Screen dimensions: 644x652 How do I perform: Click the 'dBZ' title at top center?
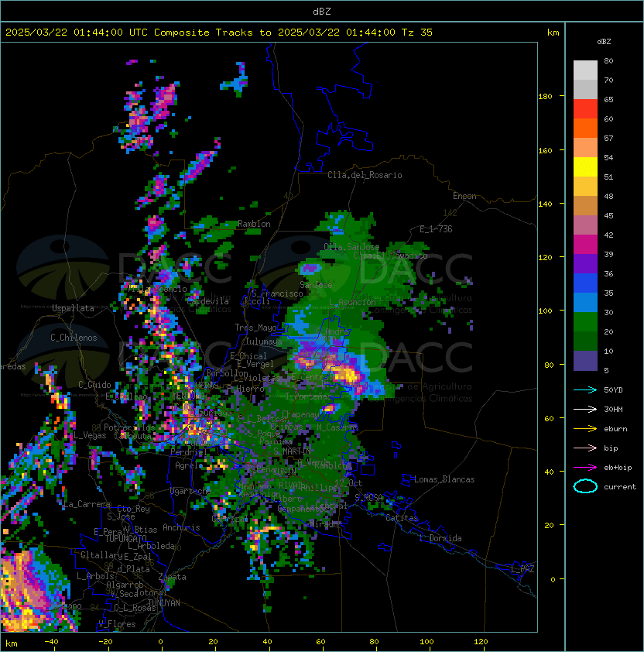pyautogui.click(x=322, y=11)
